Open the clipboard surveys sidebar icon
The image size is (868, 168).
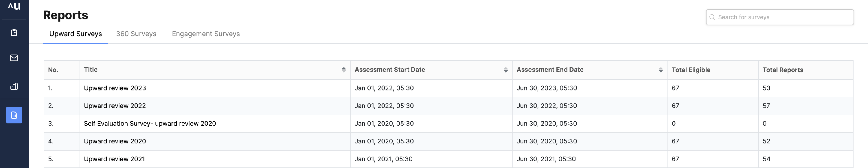click(14, 33)
